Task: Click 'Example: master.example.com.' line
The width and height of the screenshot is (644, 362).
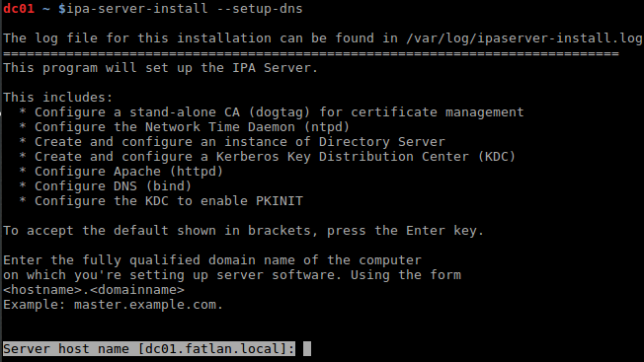Action: (113, 304)
